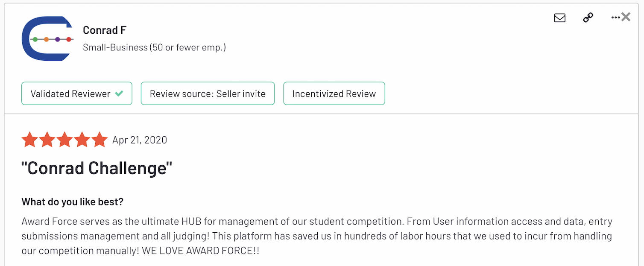Click the envelope email icon
This screenshot has height=266, width=644.
(x=559, y=18)
